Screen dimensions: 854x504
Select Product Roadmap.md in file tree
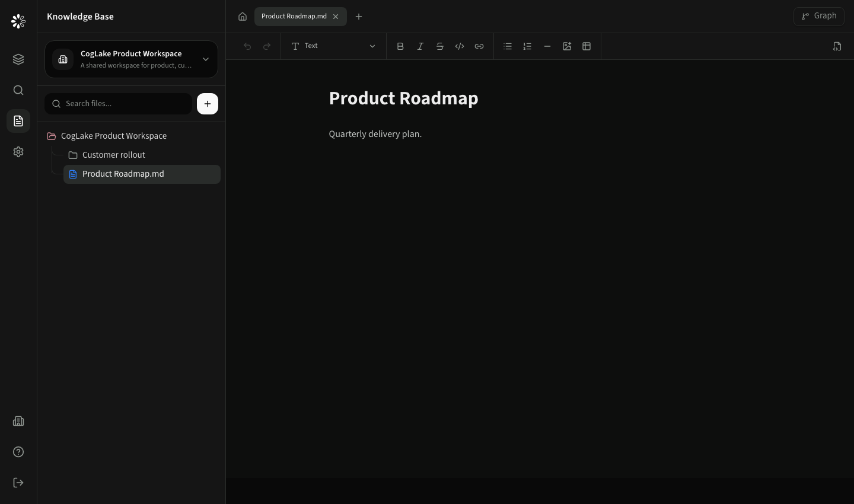(142, 174)
